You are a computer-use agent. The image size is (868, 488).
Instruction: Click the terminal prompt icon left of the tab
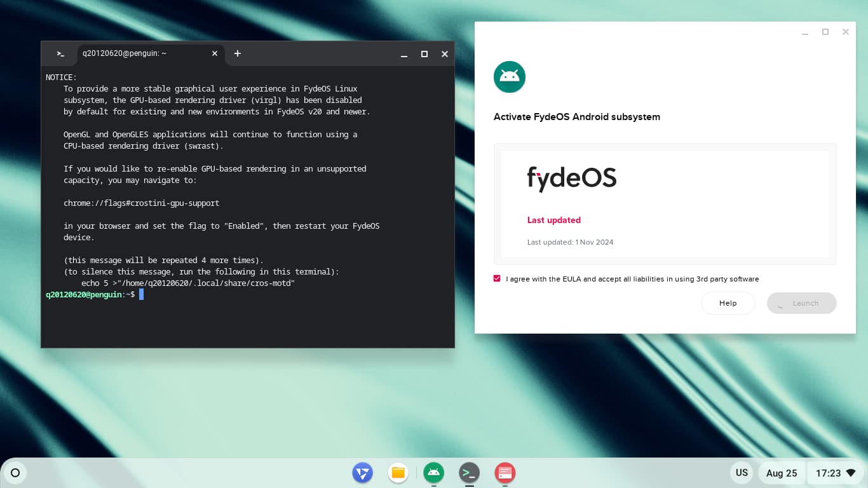pos(60,54)
